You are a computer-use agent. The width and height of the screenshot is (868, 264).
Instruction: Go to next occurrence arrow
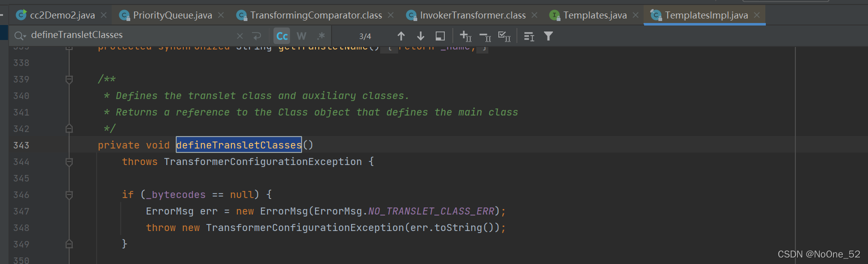(421, 36)
